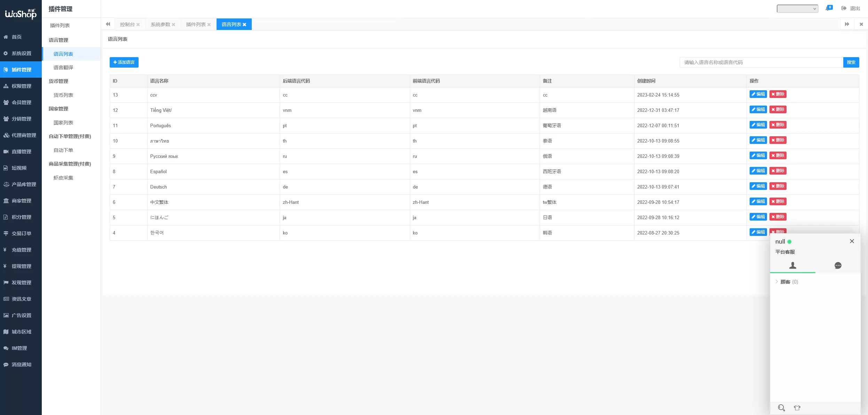Open 语言翻译 in the submenu
The width and height of the screenshot is (868, 415).
point(63,68)
